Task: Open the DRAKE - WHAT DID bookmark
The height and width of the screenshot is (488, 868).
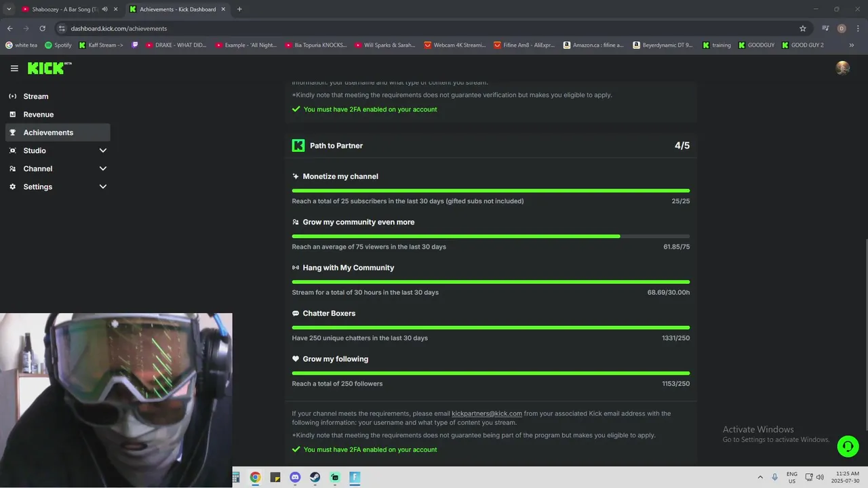Action: (176, 45)
